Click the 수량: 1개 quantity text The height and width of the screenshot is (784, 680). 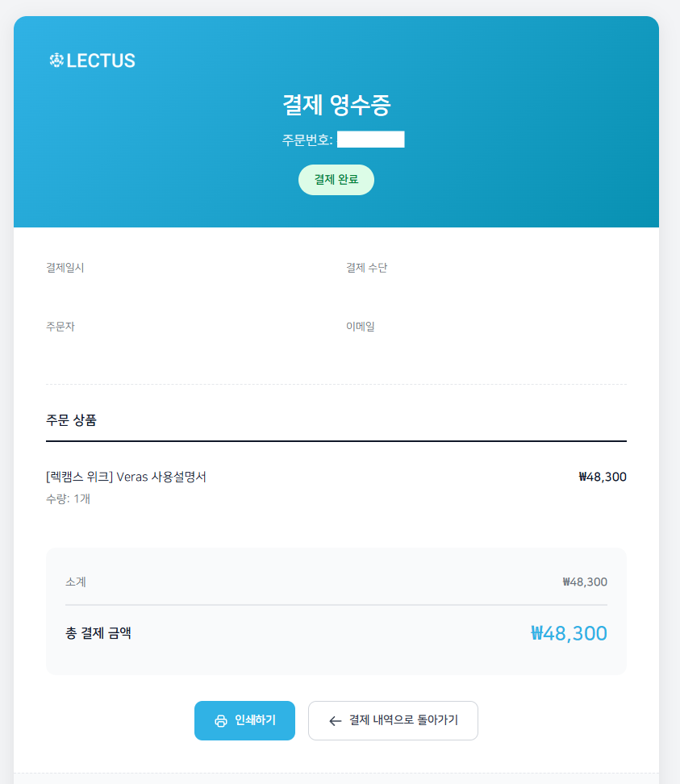coord(68,499)
